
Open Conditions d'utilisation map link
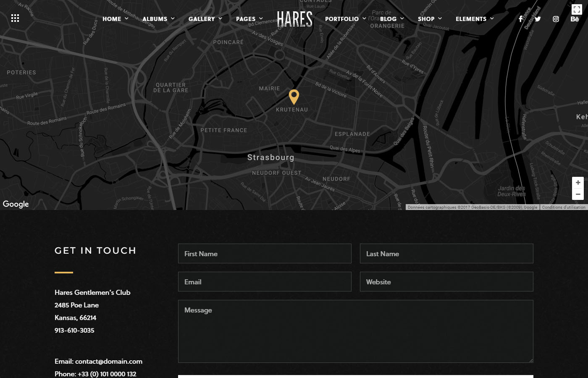pyautogui.click(x=563, y=207)
